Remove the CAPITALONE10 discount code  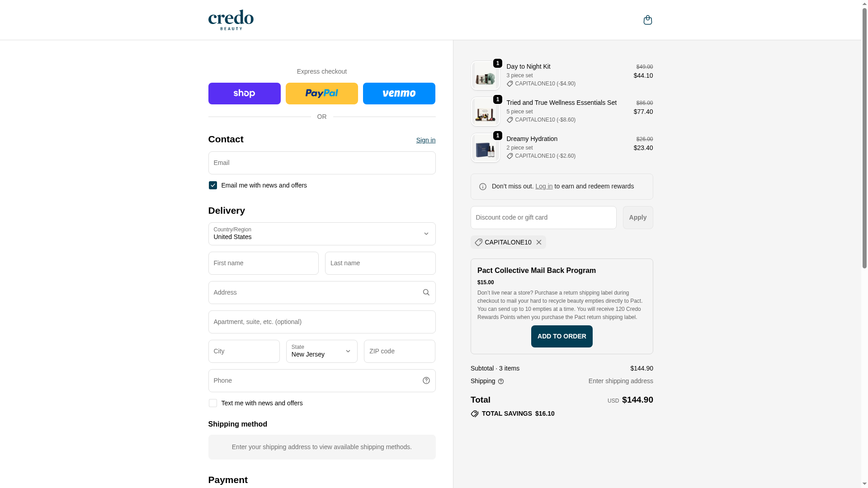(538, 242)
